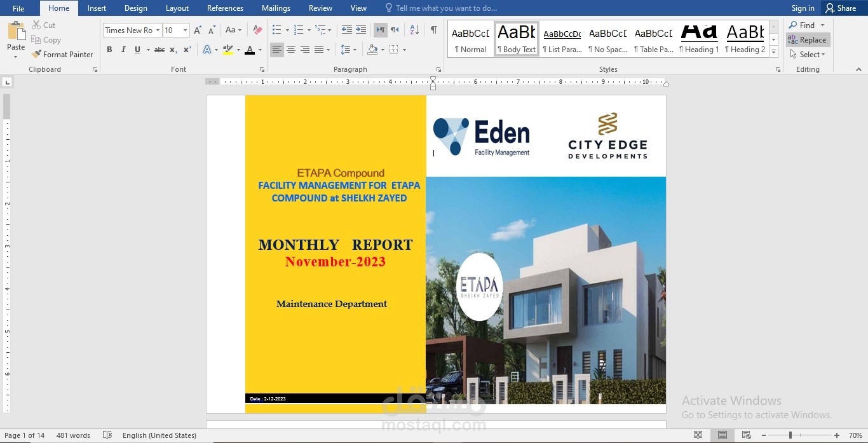Expand the Styles gallery more arrow

[x=773, y=51]
